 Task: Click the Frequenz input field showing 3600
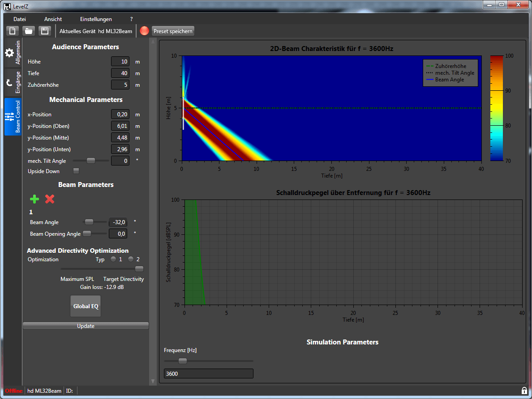[208, 374]
